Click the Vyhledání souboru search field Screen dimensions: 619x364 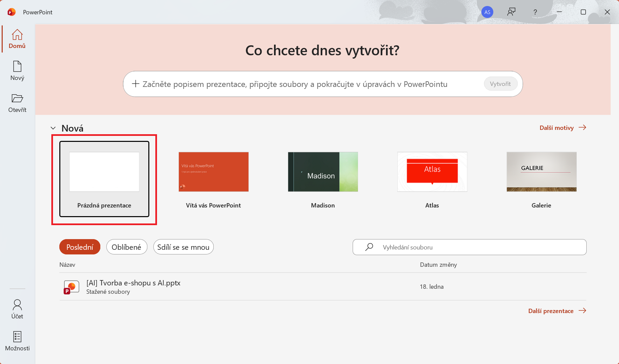pos(469,247)
